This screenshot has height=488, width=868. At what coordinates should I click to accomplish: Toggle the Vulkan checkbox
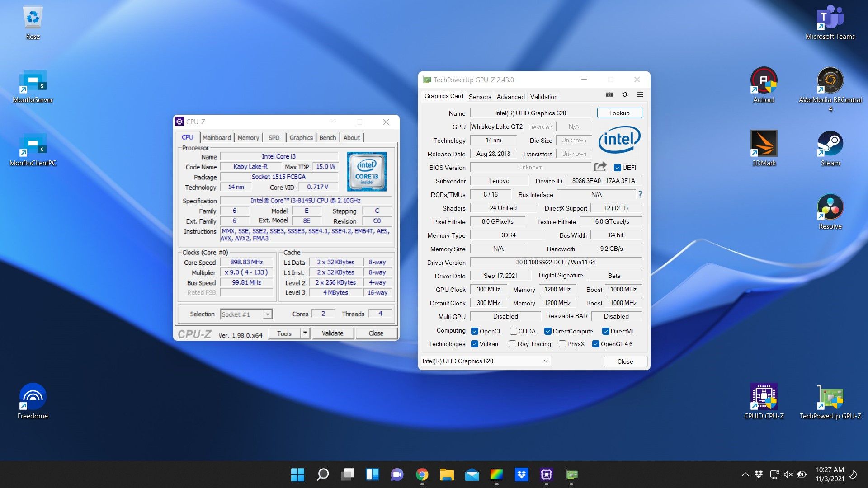click(x=474, y=344)
